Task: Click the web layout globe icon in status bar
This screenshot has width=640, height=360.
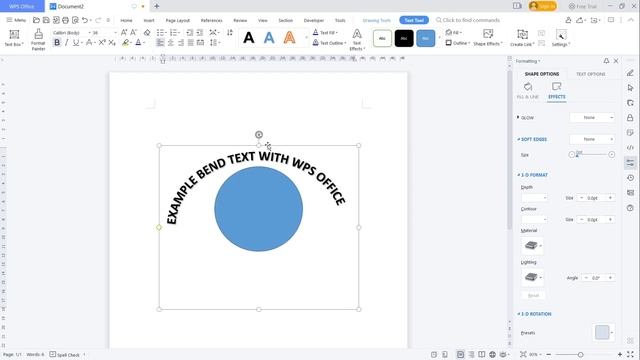Action: tap(492, 354)
